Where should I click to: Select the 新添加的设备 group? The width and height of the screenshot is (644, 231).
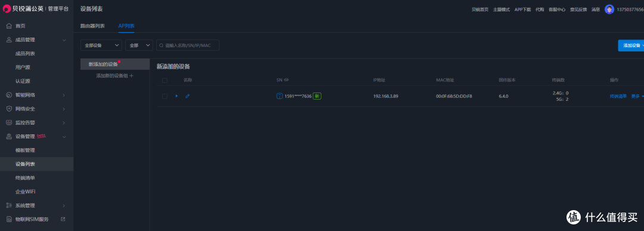tap(115, 64)
